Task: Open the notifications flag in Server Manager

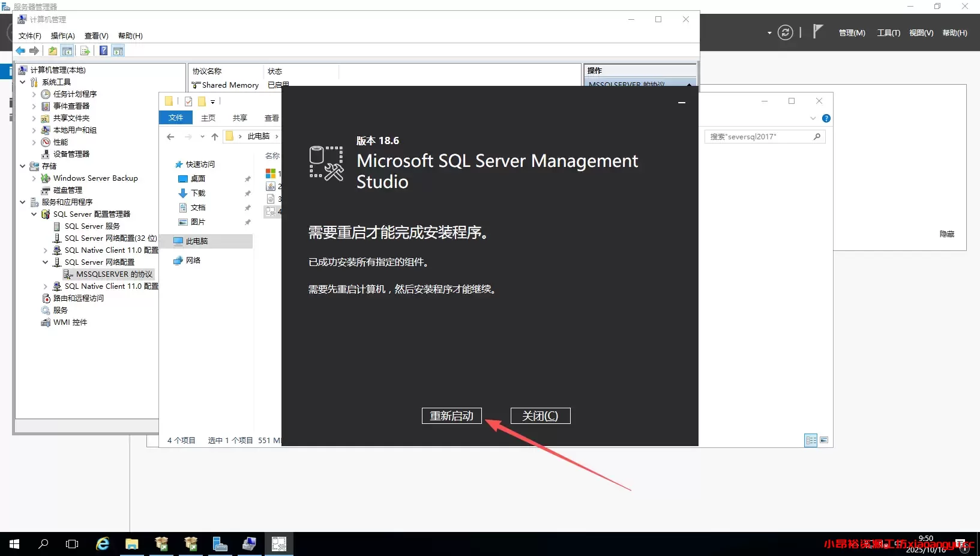Action: (x=817, y=31)
